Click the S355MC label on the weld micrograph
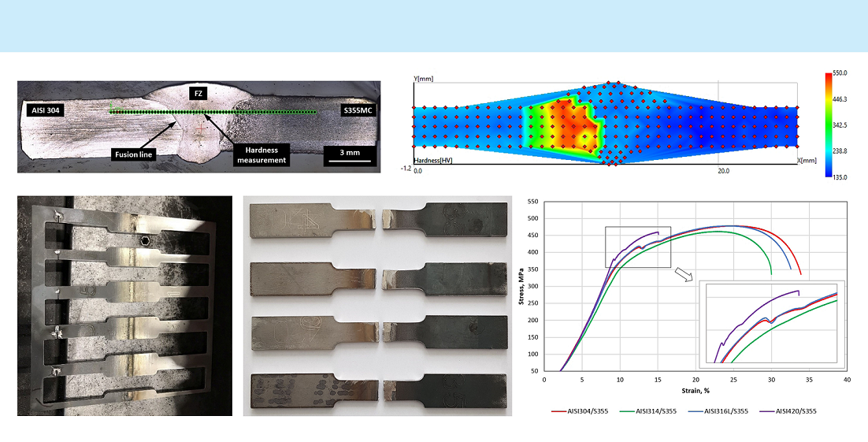The image size is (868, 442). 357,110
